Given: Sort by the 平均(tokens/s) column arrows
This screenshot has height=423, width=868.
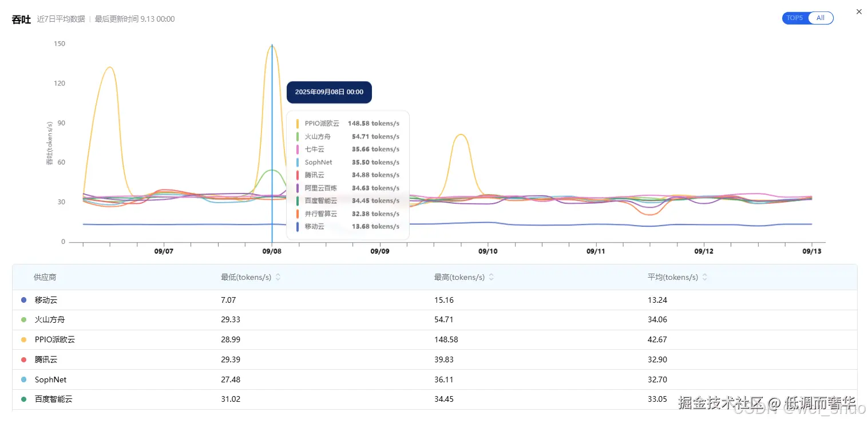Looking at the screenshot, I should (x=705, y=277).
